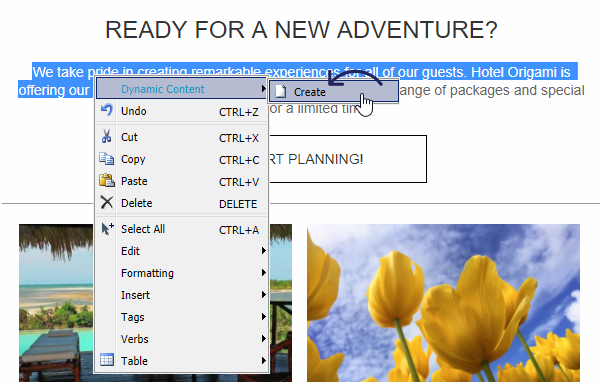Screen dimensions: 600x382
Task: Select the Dynamic Content menu entry
Action: tap(182, 89)
